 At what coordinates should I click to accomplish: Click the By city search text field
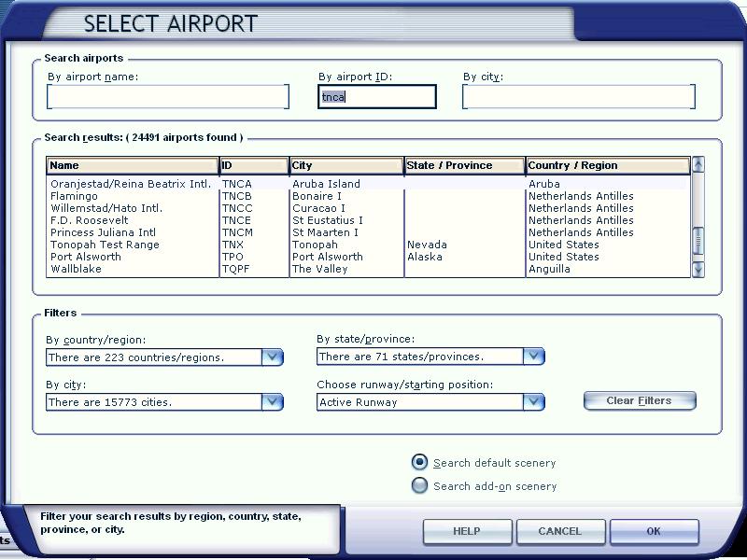(578, 97)
